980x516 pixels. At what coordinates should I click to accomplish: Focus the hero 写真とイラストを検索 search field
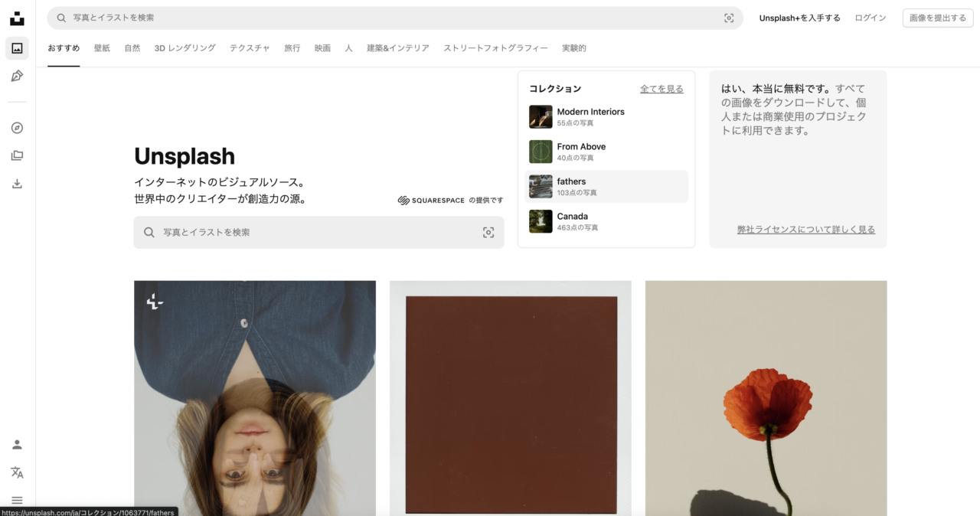coord(318,232)
